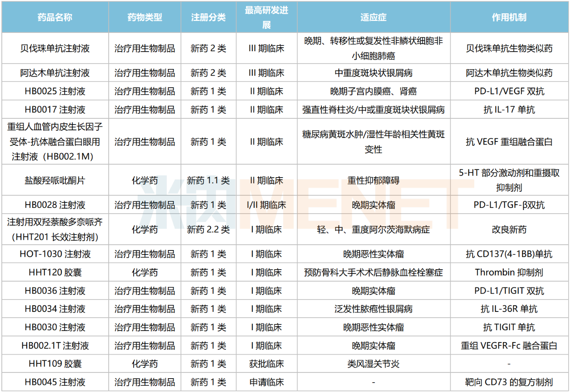Click the 重性抑郁障碍 cell
Image resolution: width=570 pixels, height=392 pixels.
[374, 180]
